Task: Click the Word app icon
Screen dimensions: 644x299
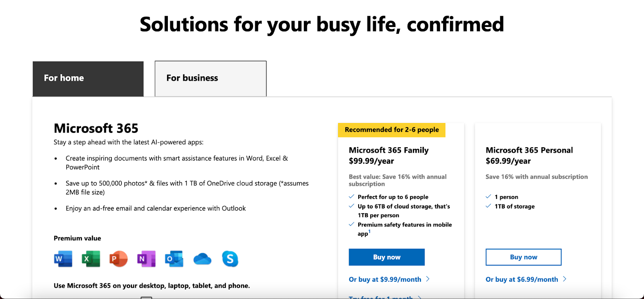Action: point(63,259)
